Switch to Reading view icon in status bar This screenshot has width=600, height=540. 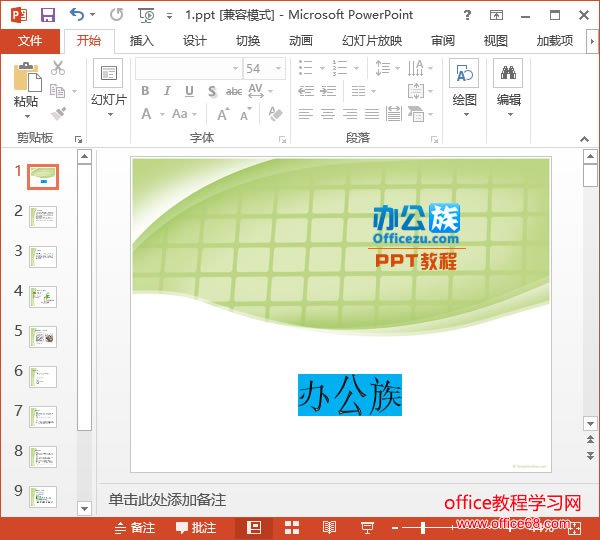click(329, 527)
